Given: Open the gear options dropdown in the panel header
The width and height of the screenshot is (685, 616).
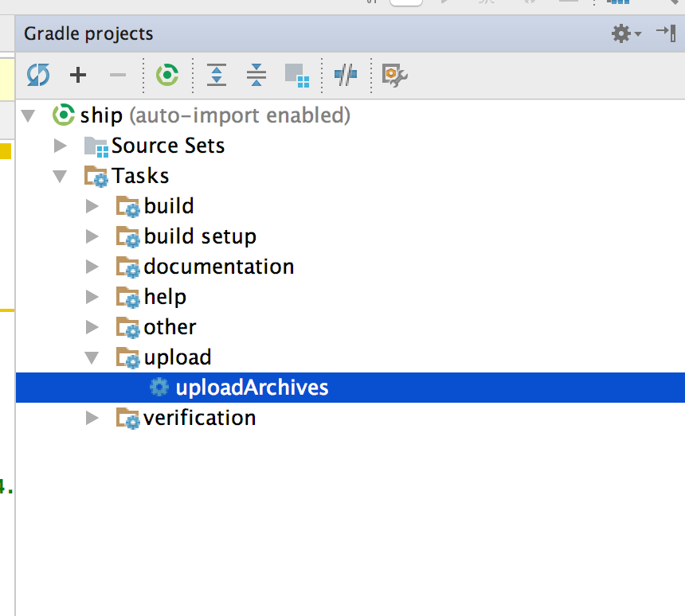Looking at the screenshot, I should tap(626, 33).
